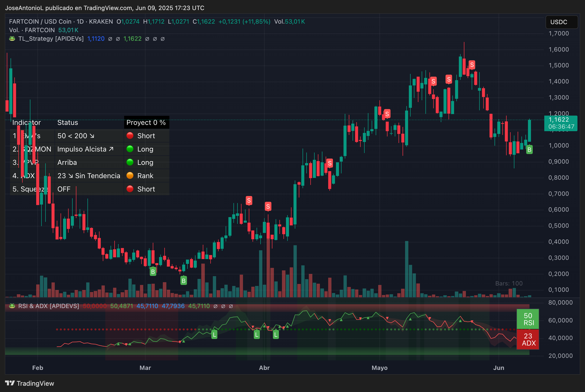
Task: Click the RSI & ADX [APIDEVS] indicator title
Action: (x=48, y=306)
